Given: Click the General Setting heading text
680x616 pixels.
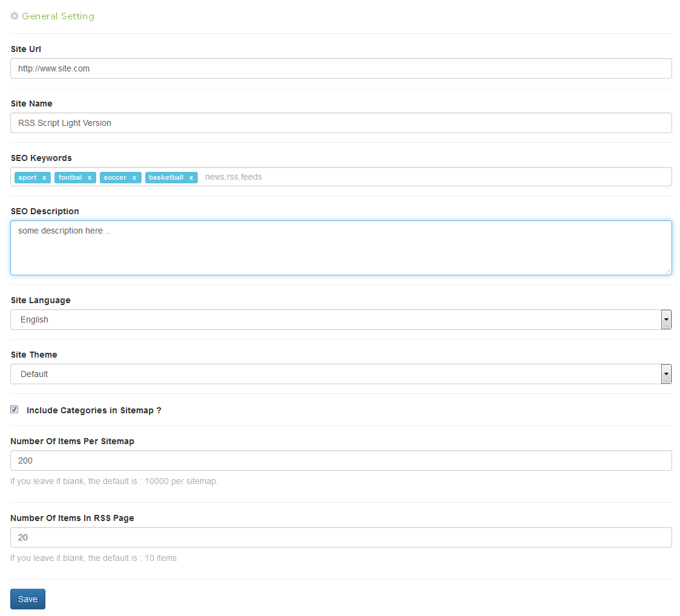Looking at the screenshot, I should point(58,16).
